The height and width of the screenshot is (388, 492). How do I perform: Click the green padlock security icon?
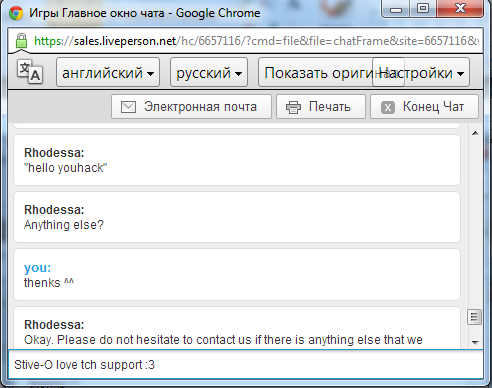click(x=22, y=41)
